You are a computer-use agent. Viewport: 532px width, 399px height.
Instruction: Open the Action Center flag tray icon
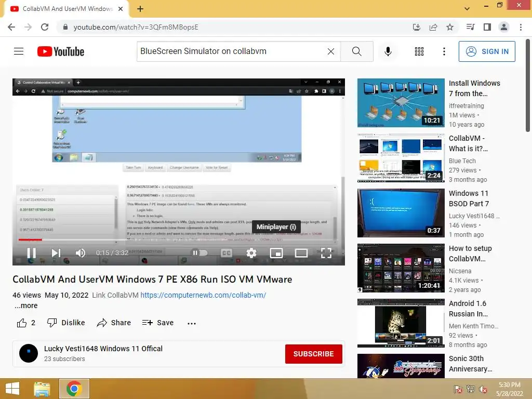tap(458, 389)
